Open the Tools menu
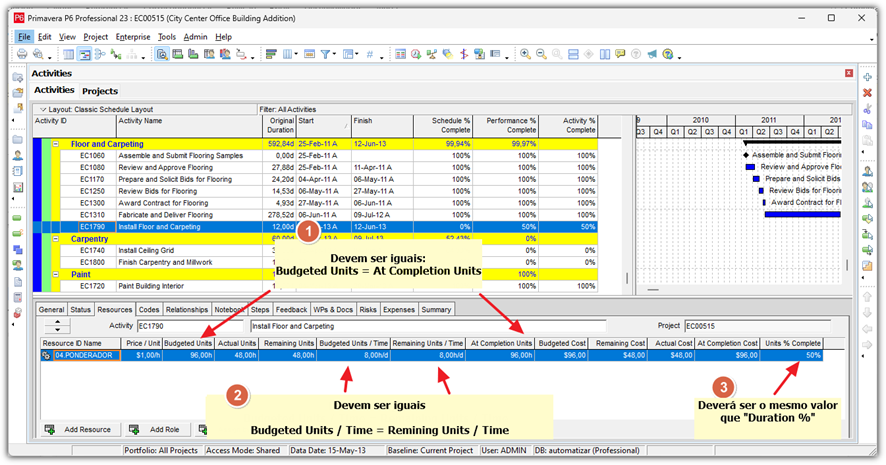The height and width of the screenshot is (465, 886). tap(167, 37)
